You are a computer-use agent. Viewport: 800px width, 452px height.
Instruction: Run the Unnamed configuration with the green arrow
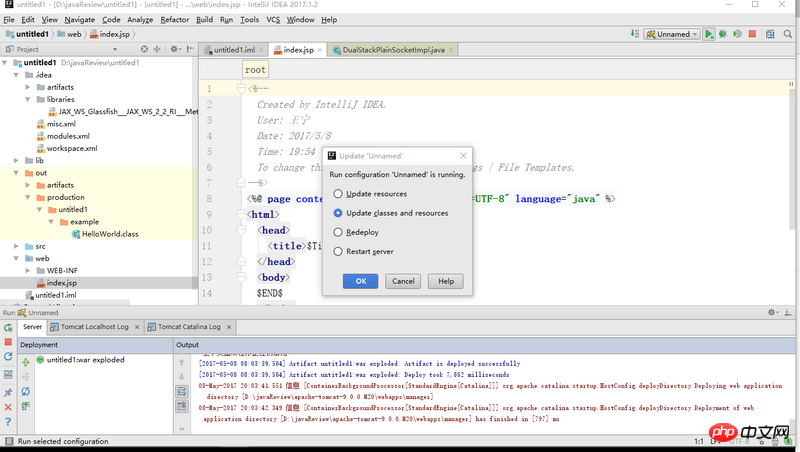click(709, 34)
